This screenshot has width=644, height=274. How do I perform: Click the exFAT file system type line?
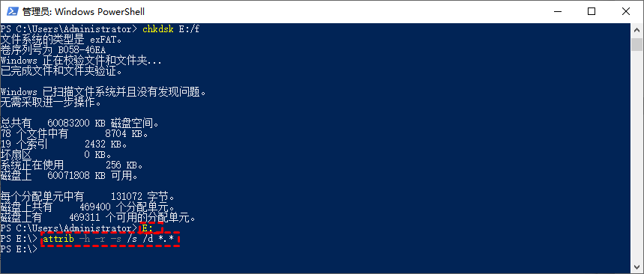pos(61,40)
